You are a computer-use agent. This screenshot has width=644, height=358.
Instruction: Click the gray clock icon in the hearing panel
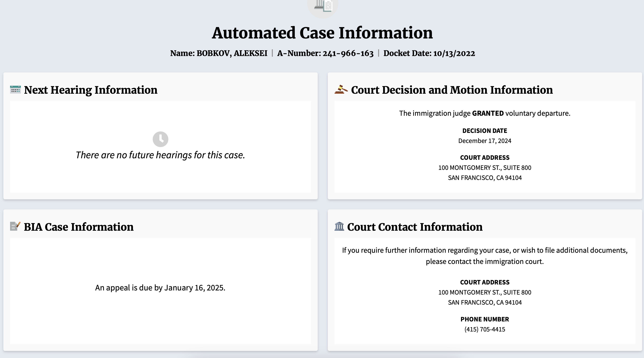pos(161,139)
